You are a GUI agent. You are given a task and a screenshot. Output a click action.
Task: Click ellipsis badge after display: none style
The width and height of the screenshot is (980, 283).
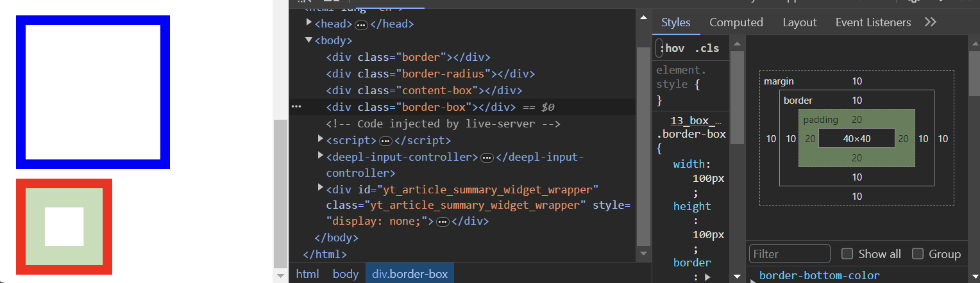coord(442,222)
